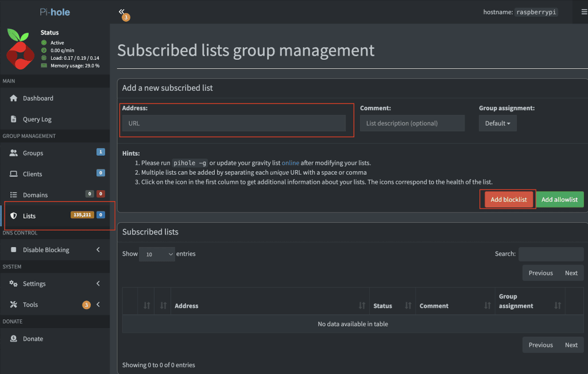Open the Default group assignment dropdown
The height and width of the screenshot is (374, 588).
tap(498, 124)
